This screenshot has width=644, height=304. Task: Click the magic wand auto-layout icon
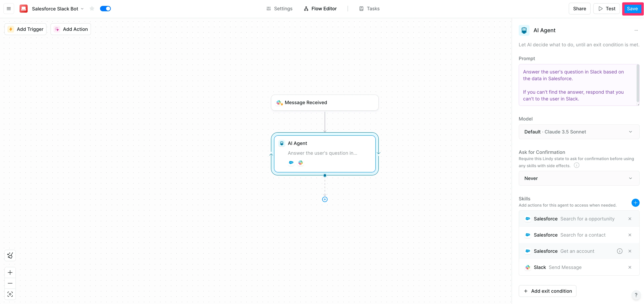10,255
